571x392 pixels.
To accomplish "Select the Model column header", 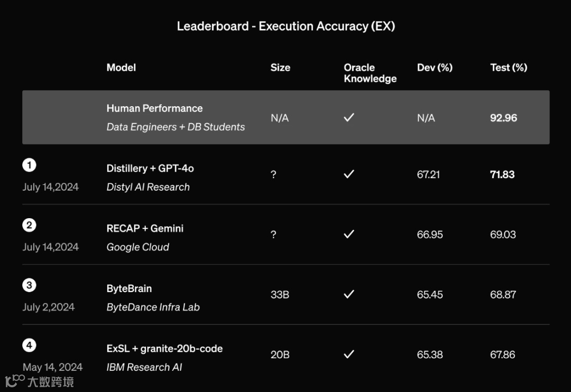I will pos(121,68).
